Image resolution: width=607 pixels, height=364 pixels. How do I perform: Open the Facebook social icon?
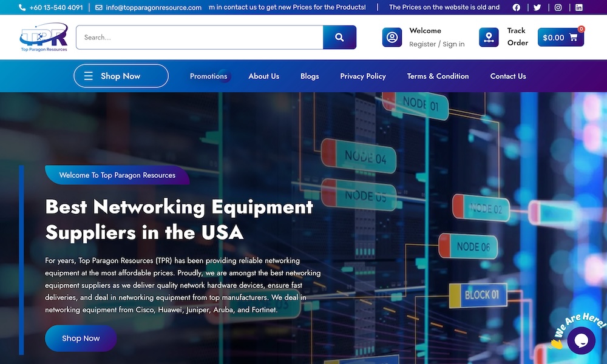pos(517,7)
